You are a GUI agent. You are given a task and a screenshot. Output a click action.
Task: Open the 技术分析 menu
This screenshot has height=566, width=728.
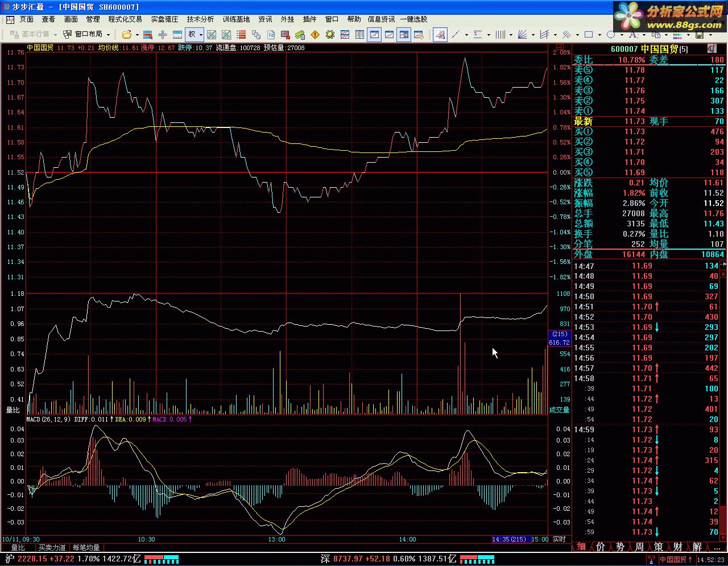pyautogui.click(x=200, y=19)
